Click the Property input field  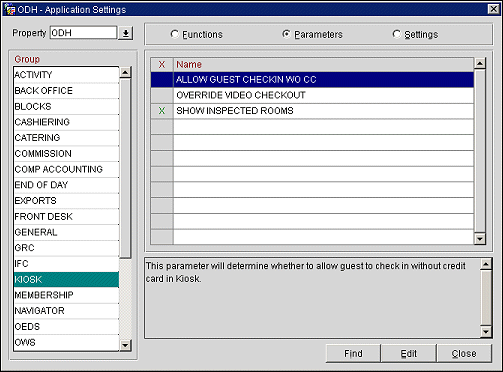click(83, 33)
